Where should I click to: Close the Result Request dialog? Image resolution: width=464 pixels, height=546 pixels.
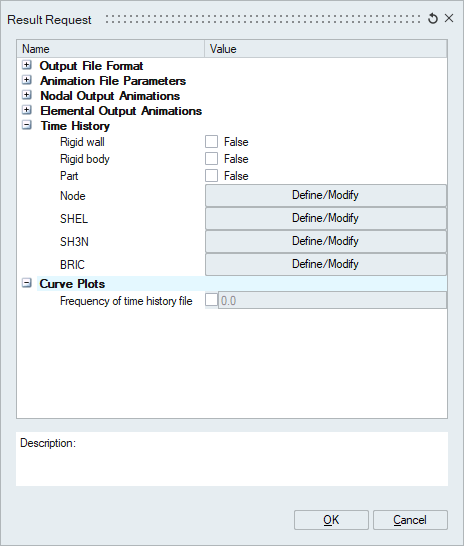point(449,18)
